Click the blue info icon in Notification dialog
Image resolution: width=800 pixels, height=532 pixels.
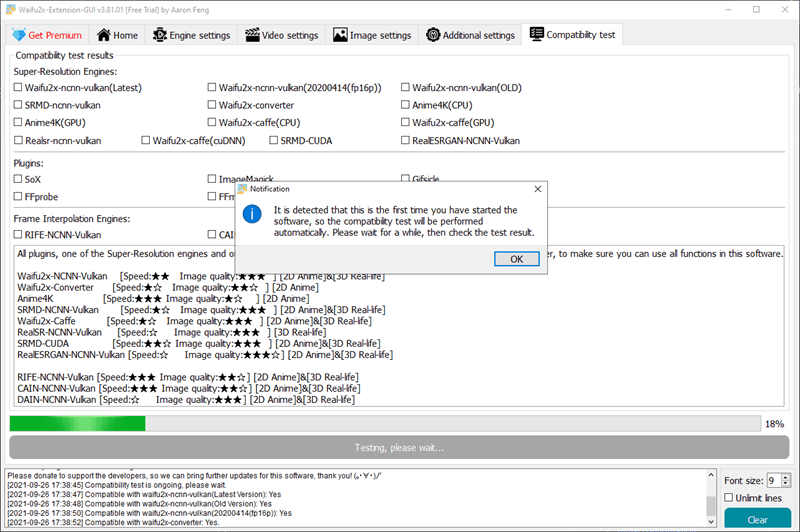coord(252,214)
